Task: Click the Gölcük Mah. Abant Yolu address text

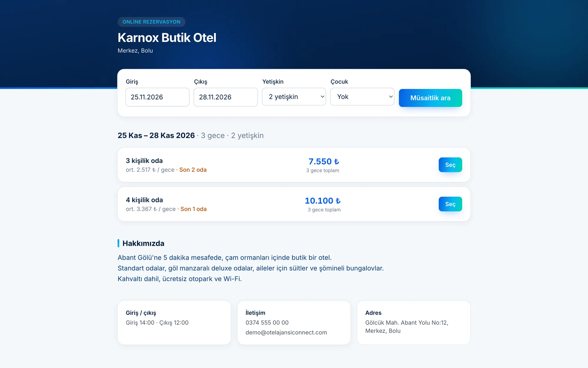Action: (x=407, y=327)
